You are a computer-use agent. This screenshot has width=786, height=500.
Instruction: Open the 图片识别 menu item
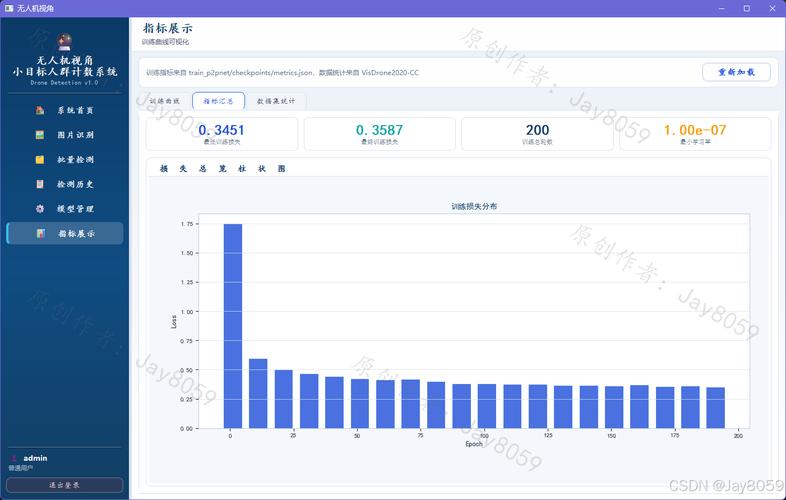click(64, 135)
